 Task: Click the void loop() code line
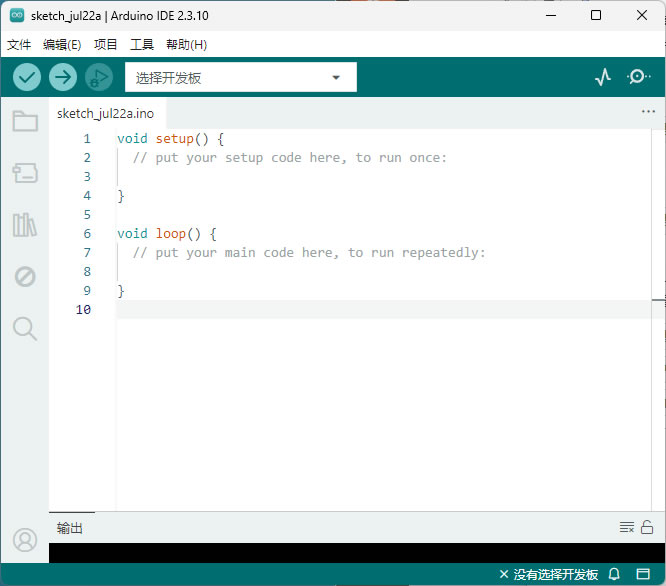[x=166, y=234]
